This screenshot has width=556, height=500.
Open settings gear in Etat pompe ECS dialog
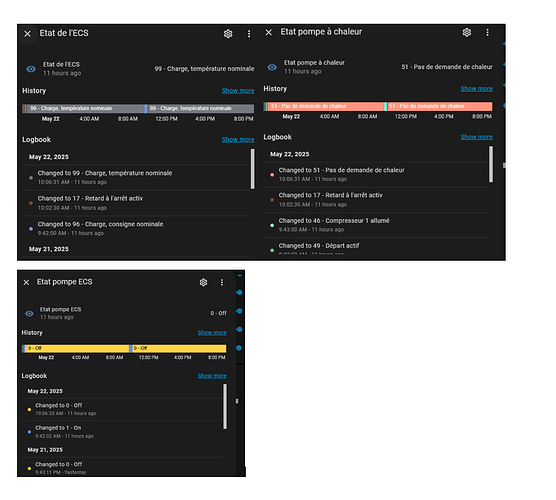tap(203, 282)
